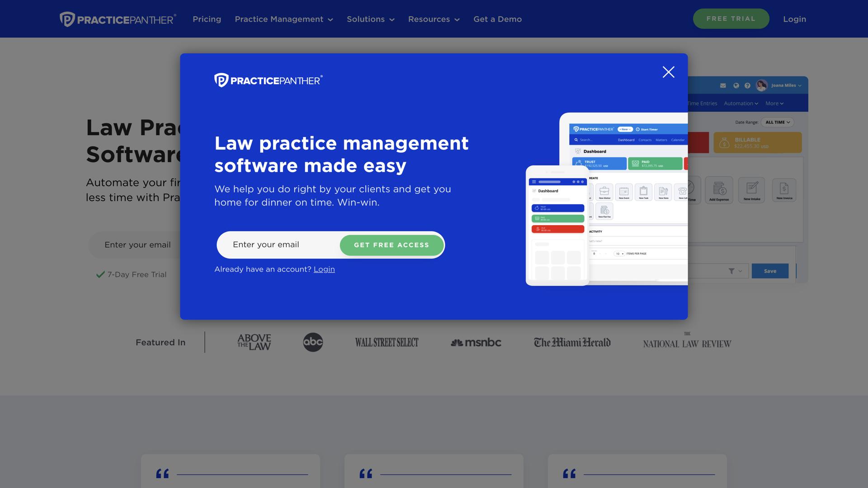
Task: Click the ABC network logo
Action: click(313, 343)
